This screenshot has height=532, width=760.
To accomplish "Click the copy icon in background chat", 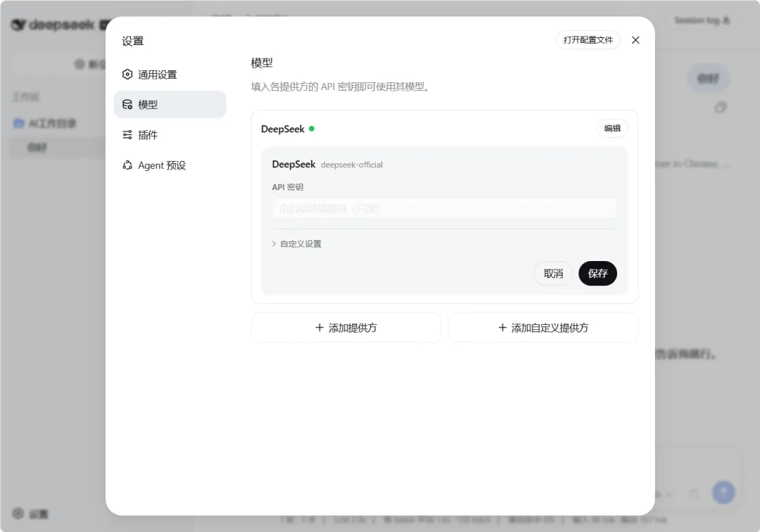I will pyautogui.click(x=721, y=108).
